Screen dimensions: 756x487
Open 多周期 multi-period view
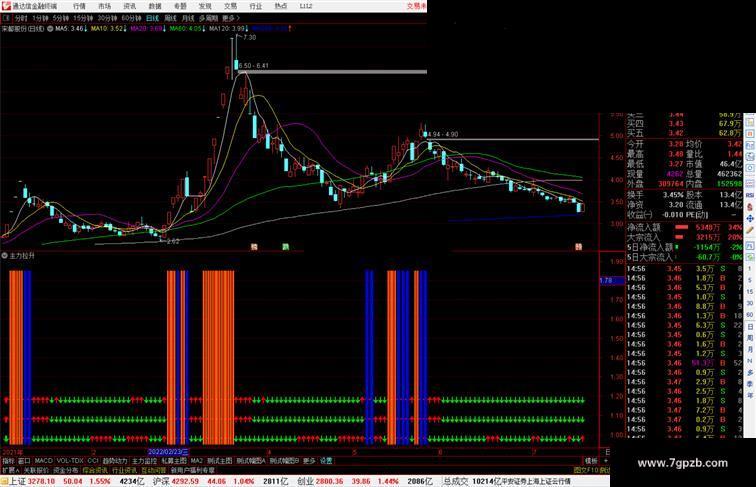(x=208, y=18)
